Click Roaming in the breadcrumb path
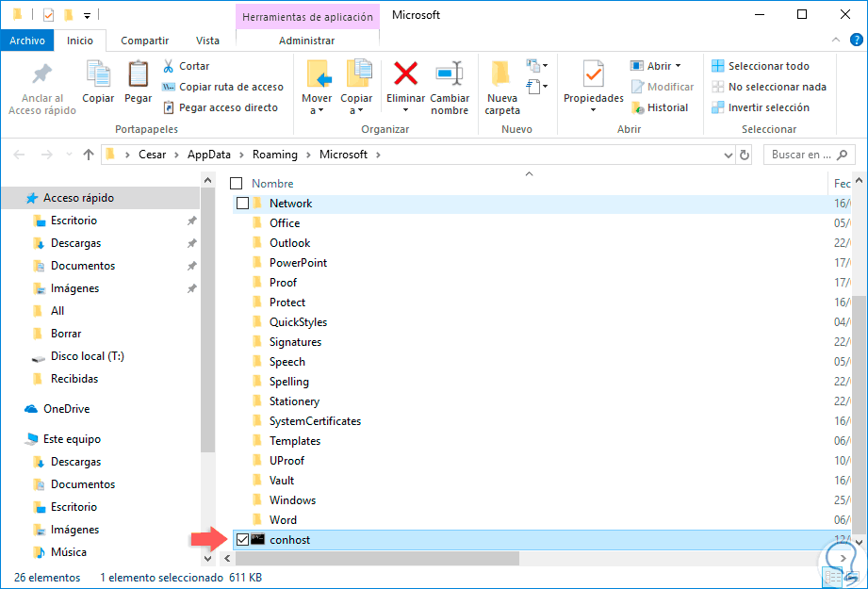The height and width of the screenshot is (589, 868). click(x=274, y=155)
